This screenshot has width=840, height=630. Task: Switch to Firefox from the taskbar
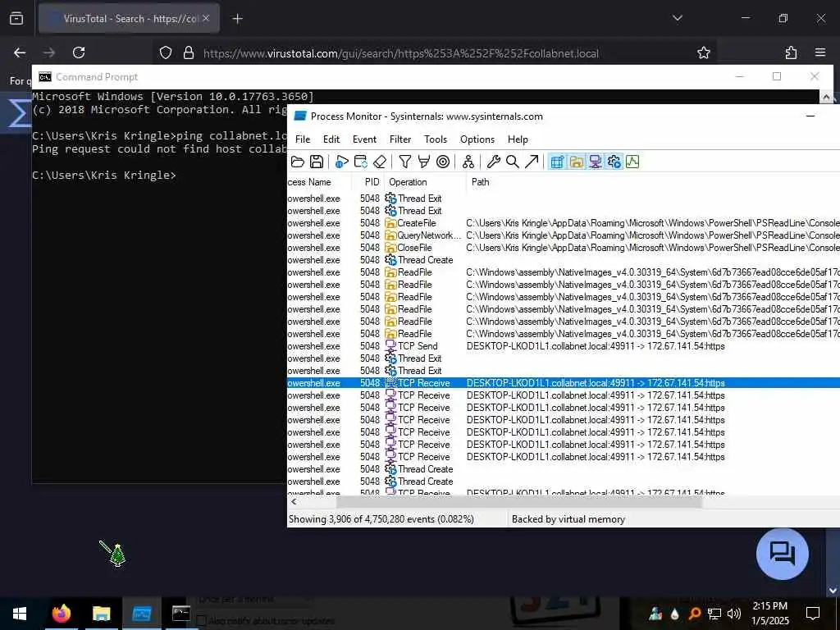[x=61, y=614]
